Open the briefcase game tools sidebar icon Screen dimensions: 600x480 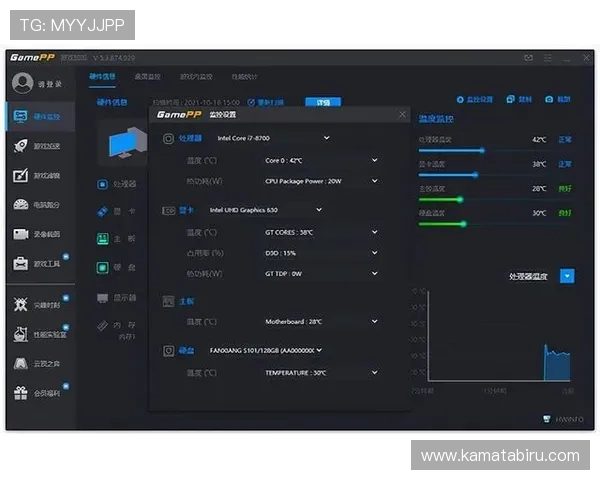pos(21,264)
